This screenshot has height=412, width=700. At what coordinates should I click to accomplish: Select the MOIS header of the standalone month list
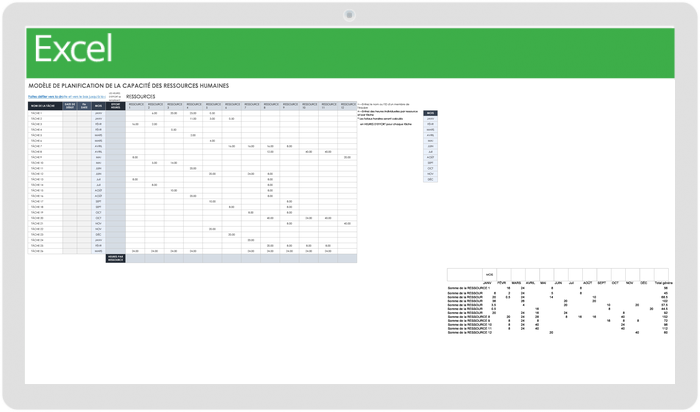pos(430,113)
